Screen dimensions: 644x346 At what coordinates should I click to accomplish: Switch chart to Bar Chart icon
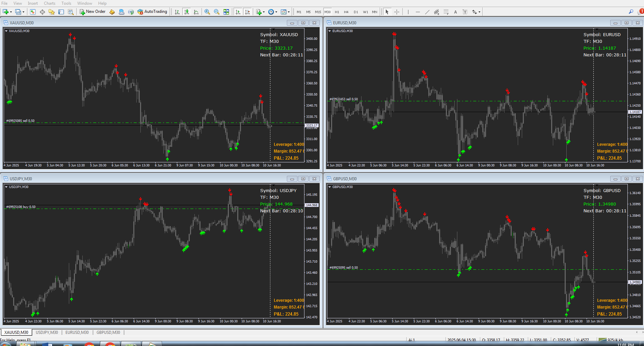[x=177, y=12]
